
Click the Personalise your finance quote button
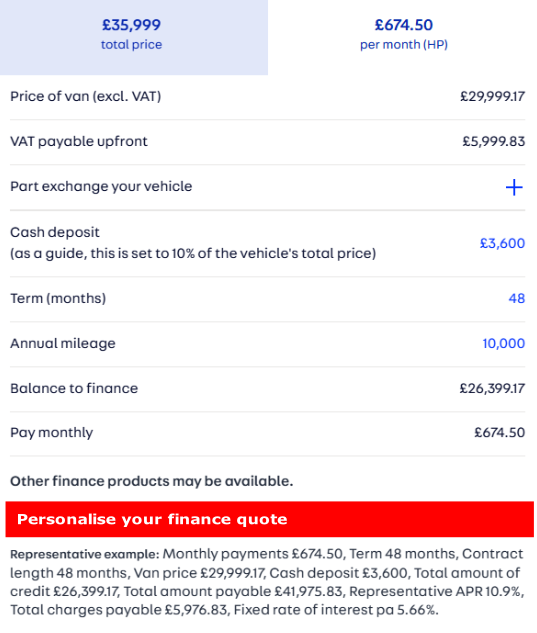(x=269, y=519)
